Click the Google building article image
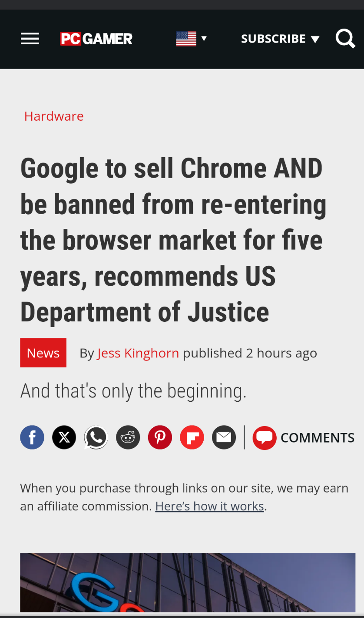 [188, 582]
